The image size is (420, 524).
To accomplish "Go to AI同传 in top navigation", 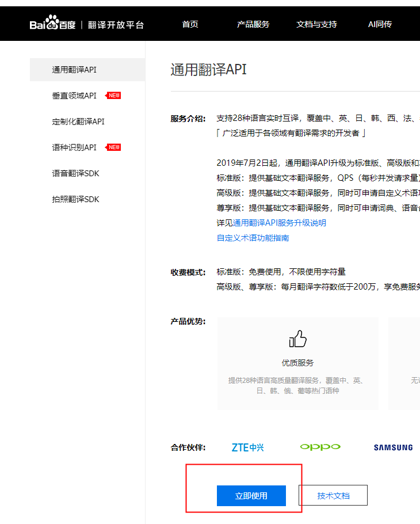I will 380,24.
